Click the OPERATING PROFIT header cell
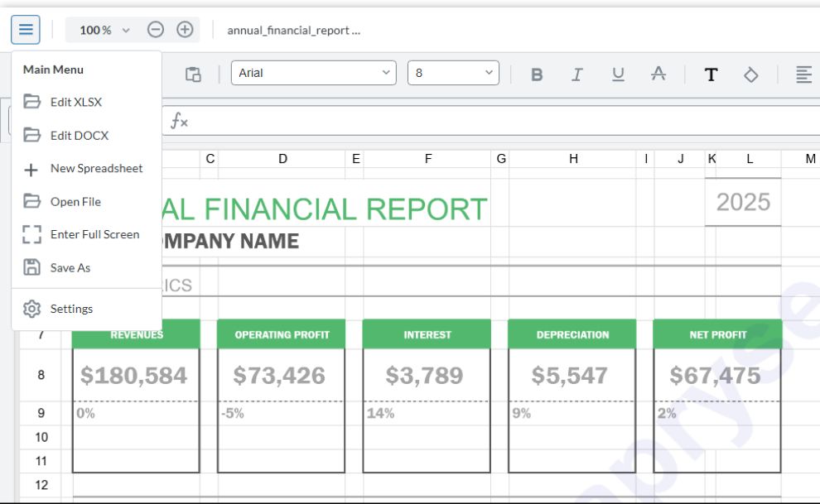Image resolution: width=820 pixels, height=504 pixels. [x=282, y=334]
